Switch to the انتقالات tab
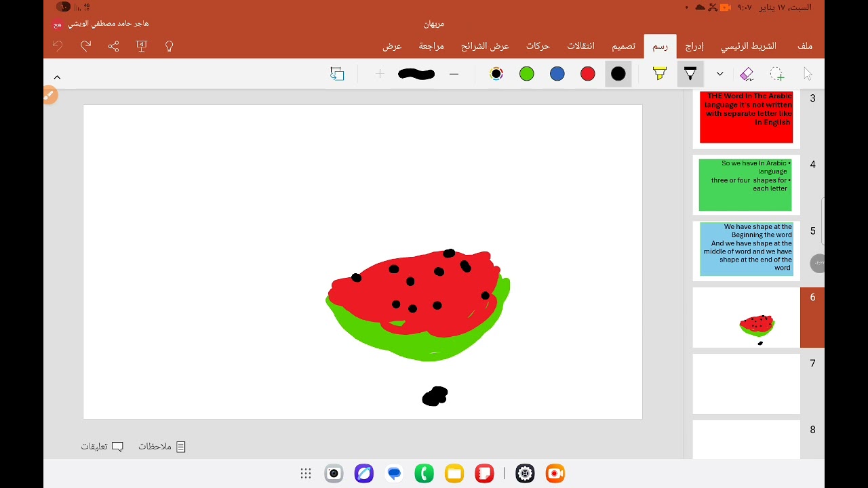 (580, 46)
